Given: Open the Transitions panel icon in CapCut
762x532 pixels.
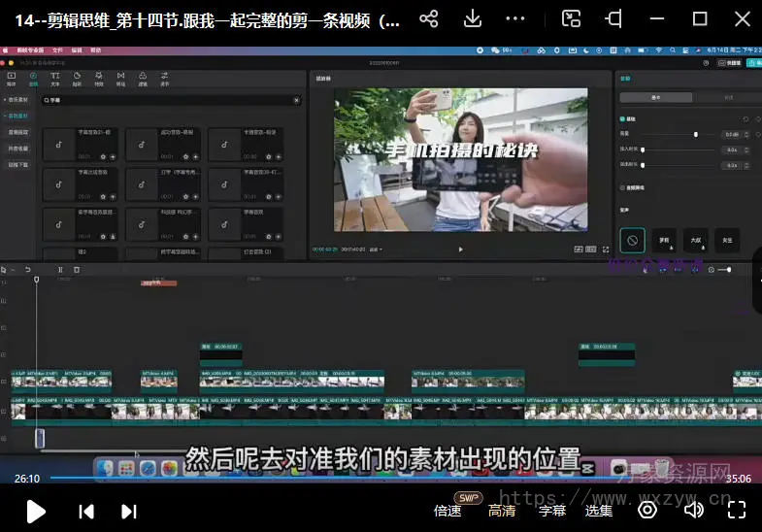Looking at the screenshot, I should pyautogui.click(x=120, y=79).
